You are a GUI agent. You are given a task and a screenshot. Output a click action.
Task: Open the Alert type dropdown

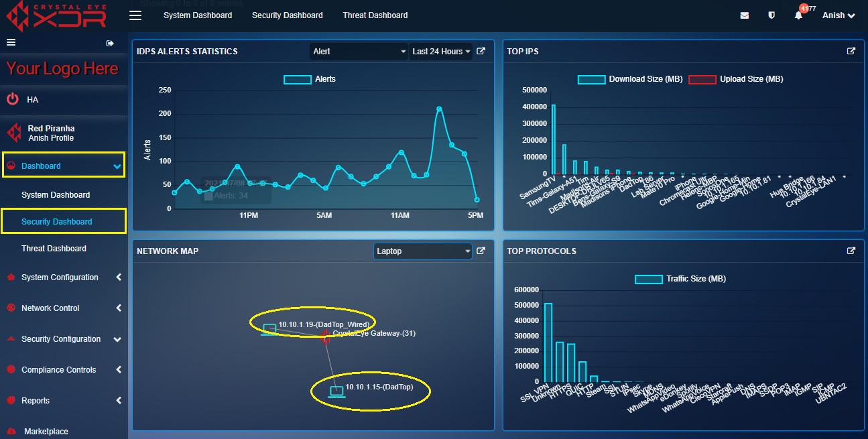click(359, 52)
